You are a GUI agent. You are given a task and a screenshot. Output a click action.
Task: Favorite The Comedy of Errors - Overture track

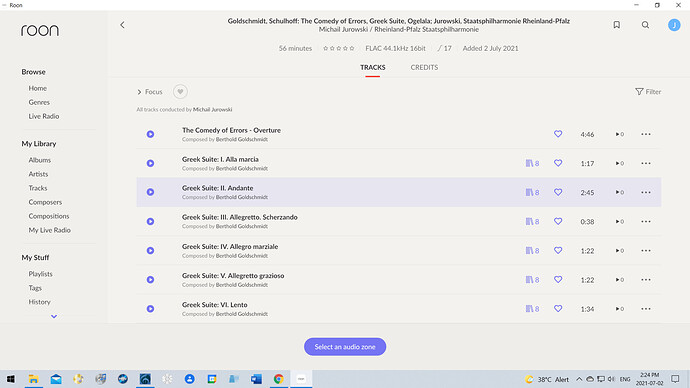(558, 134)
